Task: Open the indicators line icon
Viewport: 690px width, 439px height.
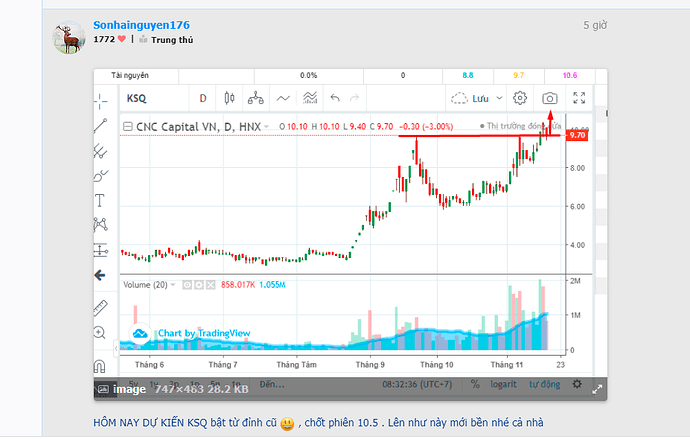Action: [x=283, y=98]
